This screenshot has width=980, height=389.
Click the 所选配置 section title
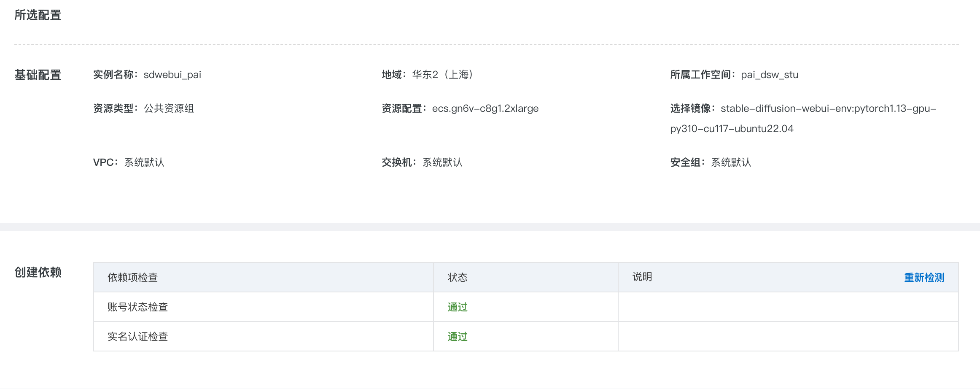pos(38,15)
